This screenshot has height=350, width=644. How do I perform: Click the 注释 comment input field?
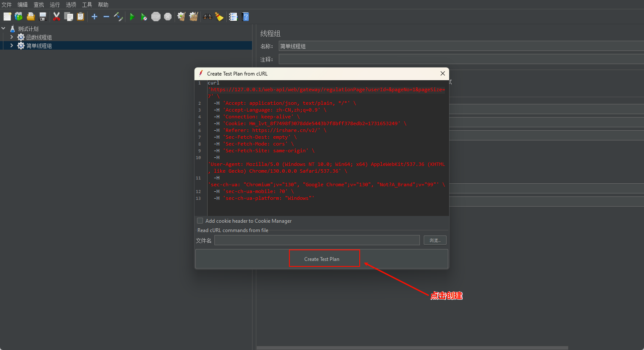pos(461,59)
